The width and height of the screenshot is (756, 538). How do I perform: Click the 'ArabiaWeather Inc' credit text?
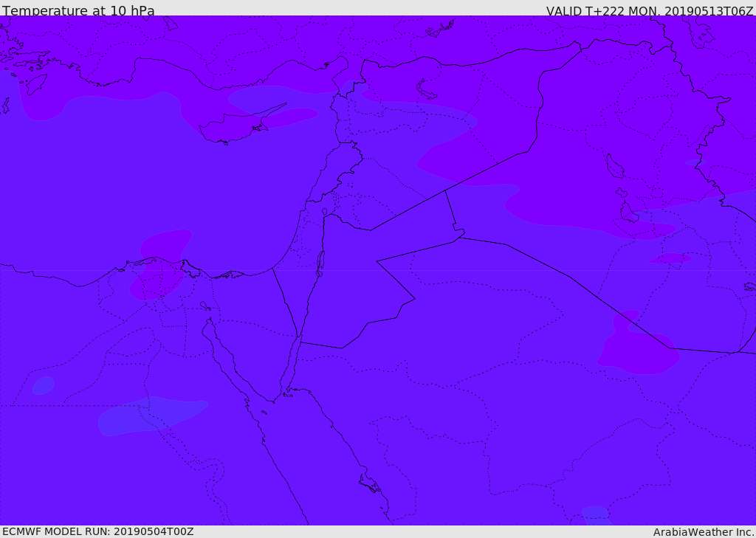(x=703, y=532)
